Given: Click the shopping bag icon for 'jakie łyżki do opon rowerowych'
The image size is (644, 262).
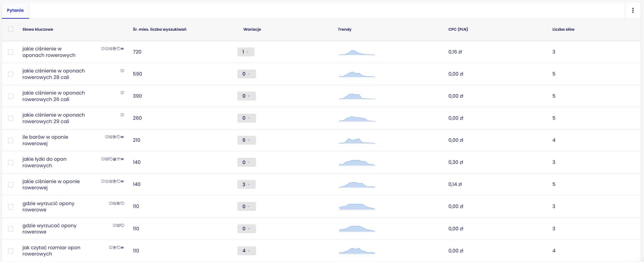Looking at the screenshot, I should tap(115, 159).
